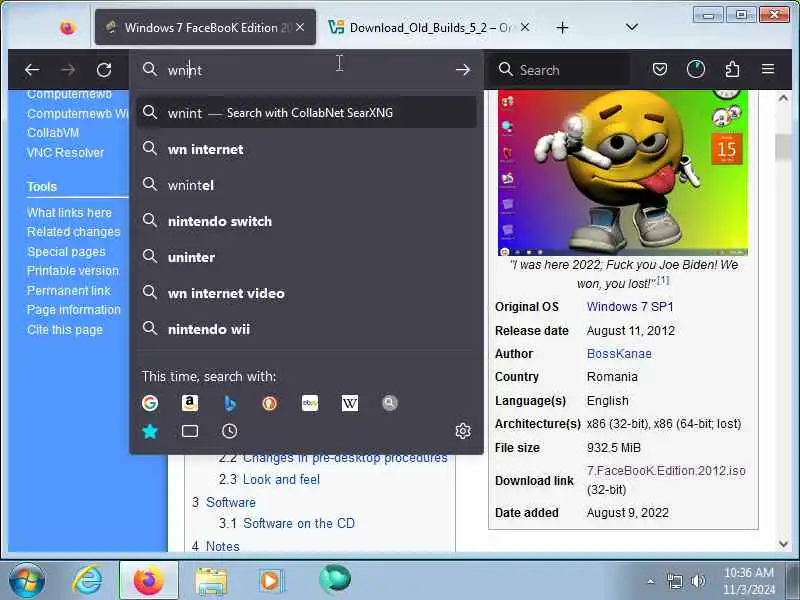Screen dimensions: 800x600
Task: Choose suggestion 'nintendo wii'
Action: tap(306, 329)
